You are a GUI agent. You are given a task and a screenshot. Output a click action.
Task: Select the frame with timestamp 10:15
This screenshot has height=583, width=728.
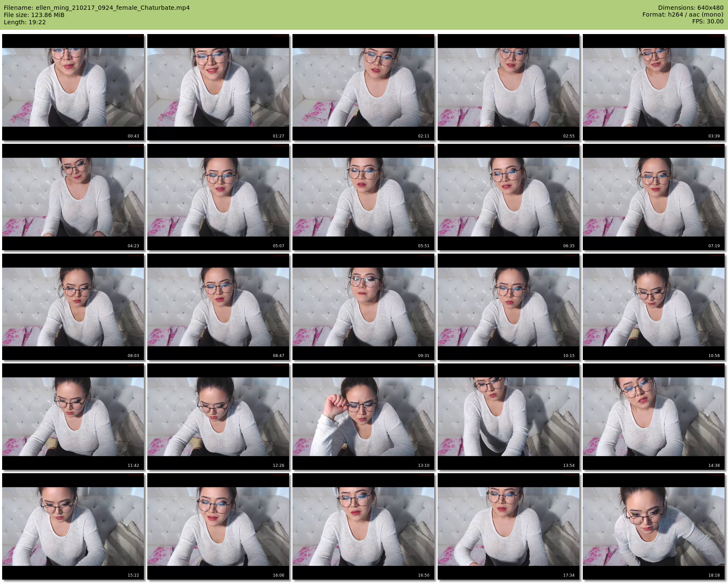click(x=509, y=307)
